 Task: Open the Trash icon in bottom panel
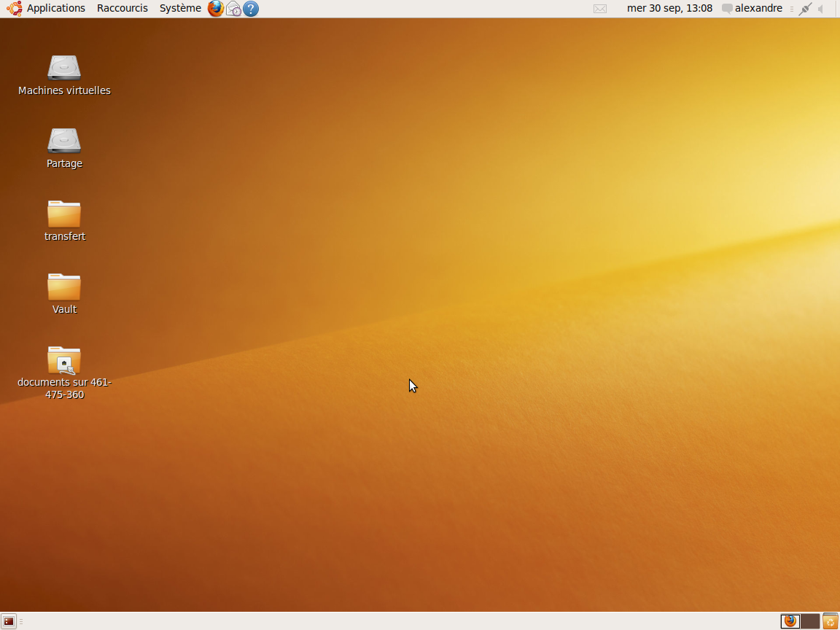(x=831, y=621)
